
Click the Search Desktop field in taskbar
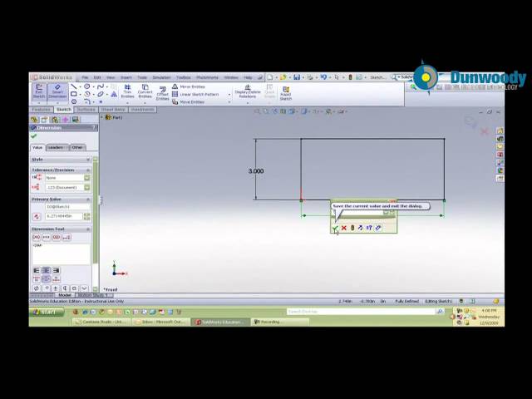(362, 311)
